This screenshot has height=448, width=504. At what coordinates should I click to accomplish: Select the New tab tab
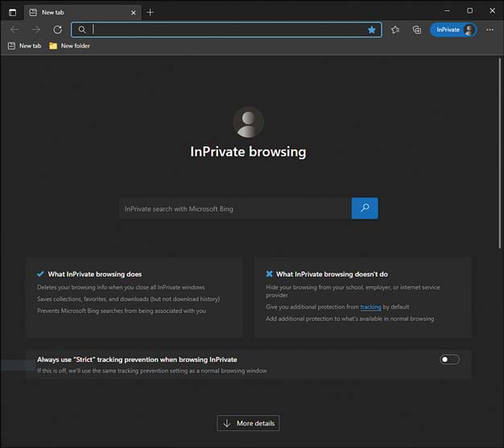tap(83, 13)
